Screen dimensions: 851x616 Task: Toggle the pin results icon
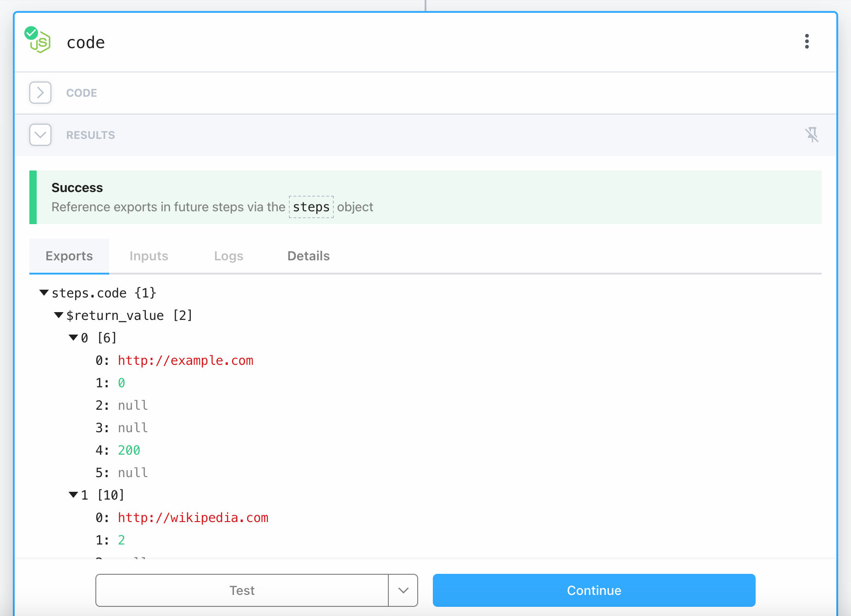coord(812,135)
